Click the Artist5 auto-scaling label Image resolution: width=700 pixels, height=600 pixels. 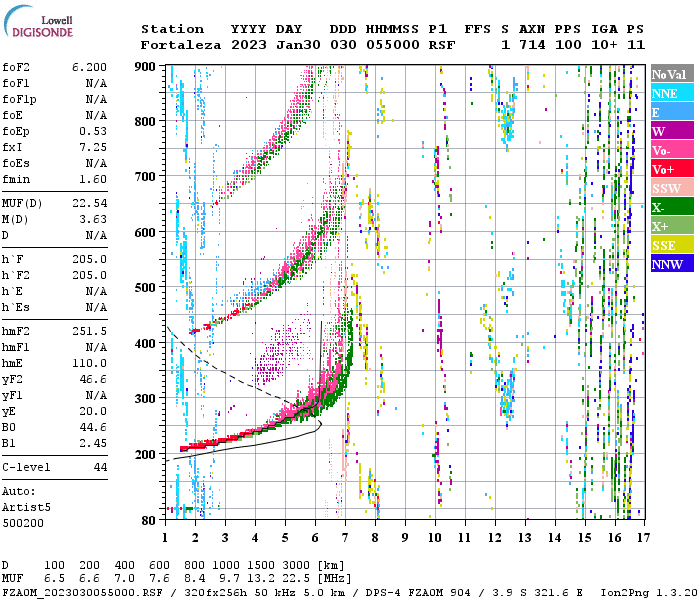pos(26,508)
